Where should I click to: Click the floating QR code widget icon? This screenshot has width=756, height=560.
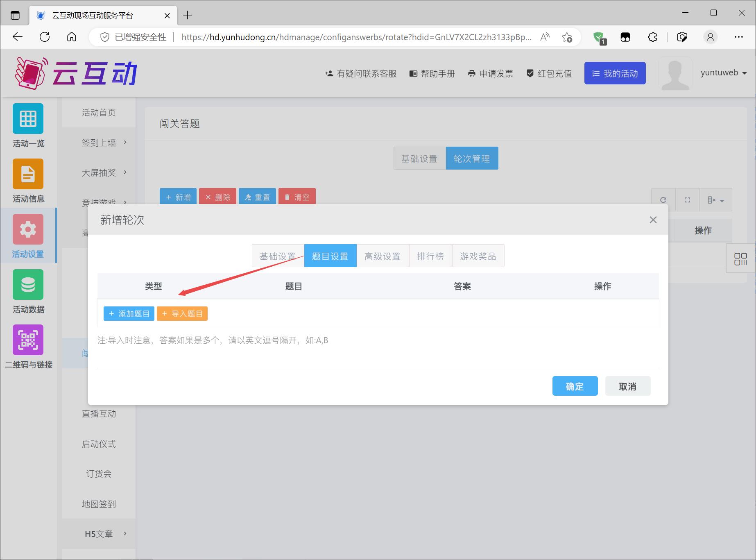[740, 259]
